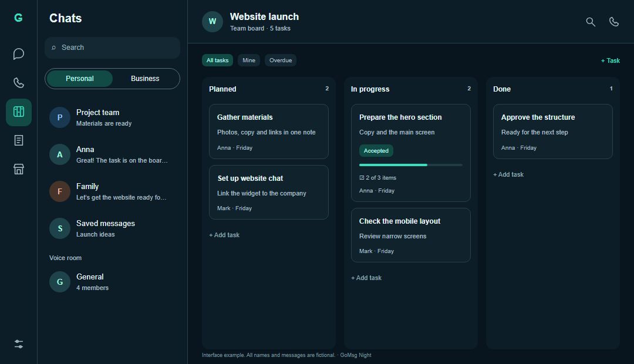
Task: Select the All tasks filter tab
Action: click(218, 60)
